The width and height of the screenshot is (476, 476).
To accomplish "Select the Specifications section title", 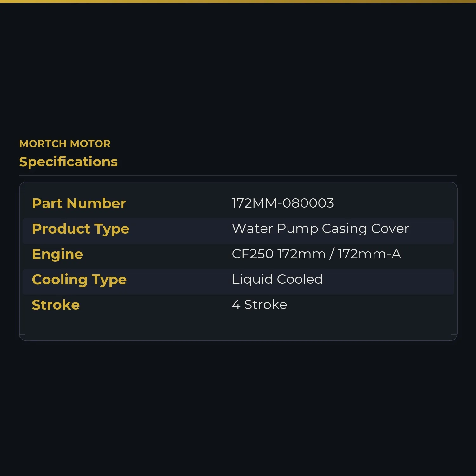I will [68, 162].
